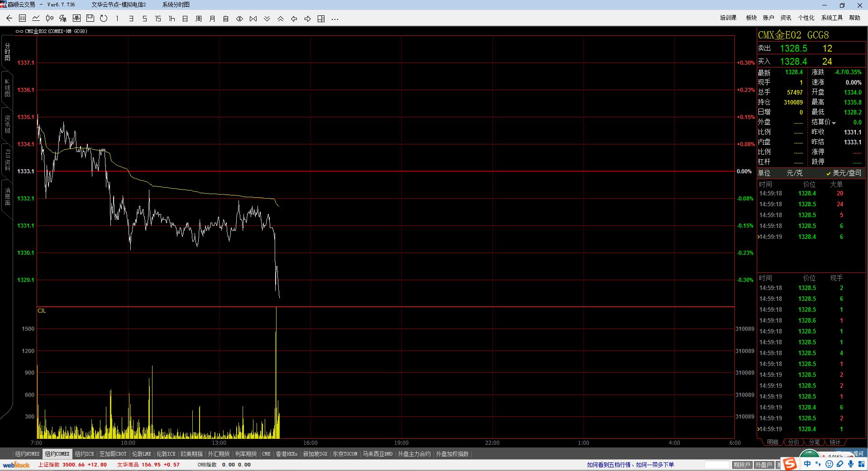Open the 资讯 menu
Screen dimensions: 868x471
click(x=786, y=18)
